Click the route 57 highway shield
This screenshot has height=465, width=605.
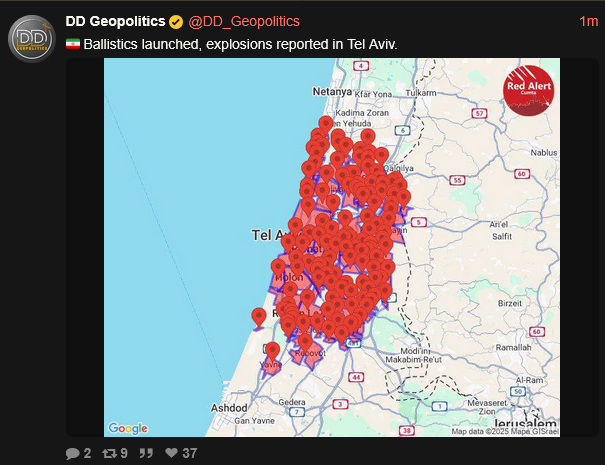click(479, 113)
